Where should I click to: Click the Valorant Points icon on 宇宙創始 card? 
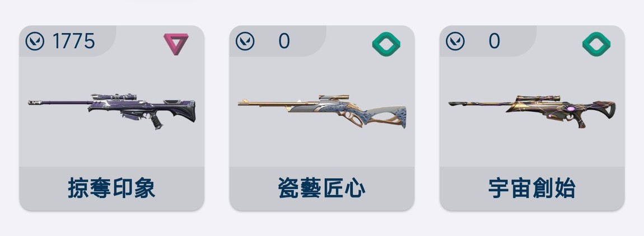[455, 41]
